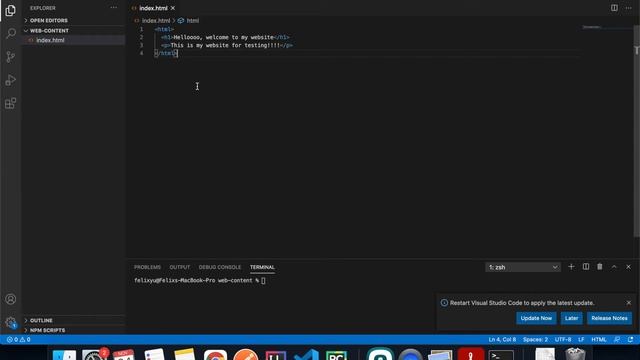The height and width of the screenshot is (360, 640).
Task: Switch to the Problems panel tab
Action: [147, 267]
